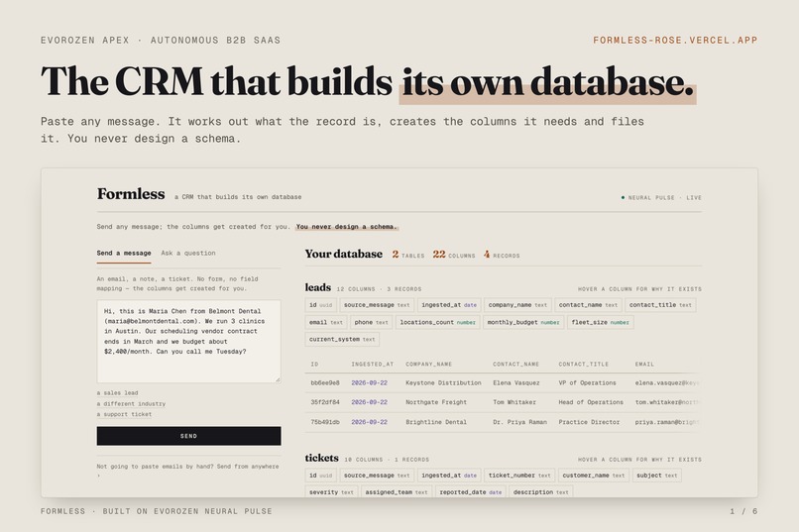
Task: Click the description column chip
Action: click(x=540, y=492)
